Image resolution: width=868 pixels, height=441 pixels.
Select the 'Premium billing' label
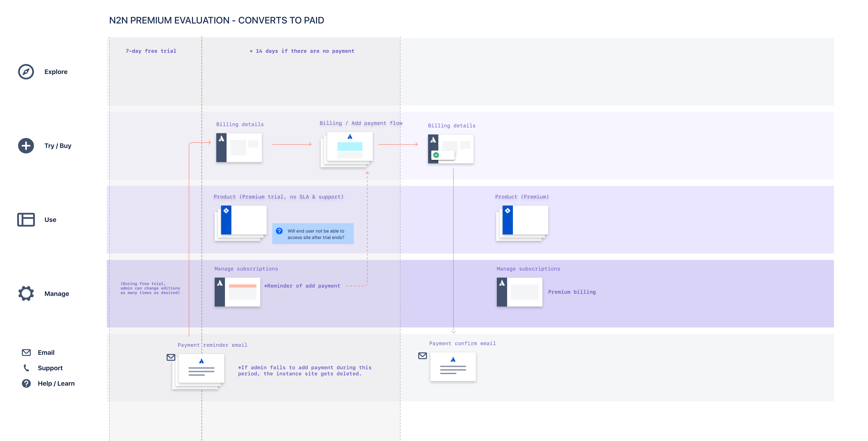[572, 292]
